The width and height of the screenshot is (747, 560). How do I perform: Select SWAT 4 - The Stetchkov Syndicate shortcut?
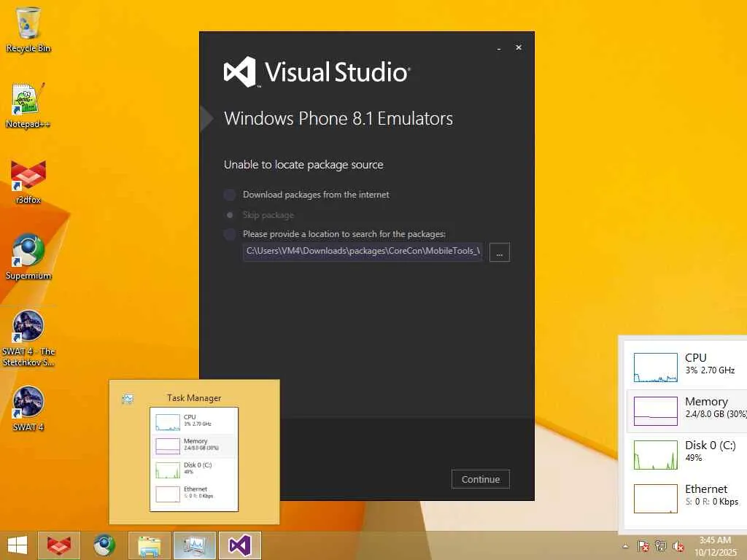[28, 338]
